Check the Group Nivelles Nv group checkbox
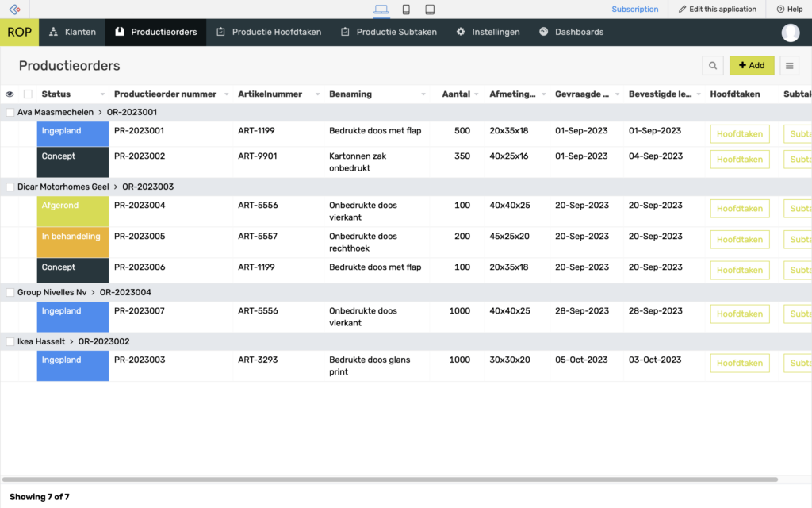This screenshot has width=812, height=508. tap(10, 292)
